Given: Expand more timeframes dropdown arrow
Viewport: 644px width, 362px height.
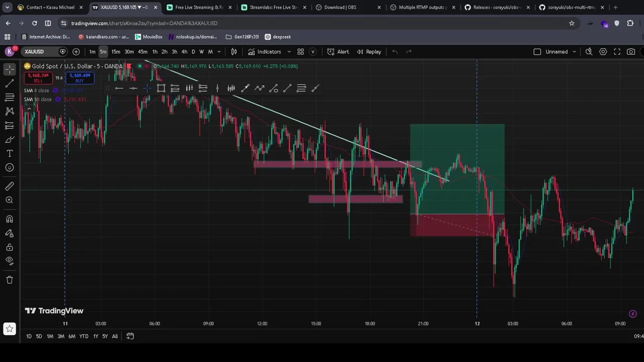Looking at the screenshot, I should pos(219,52).
